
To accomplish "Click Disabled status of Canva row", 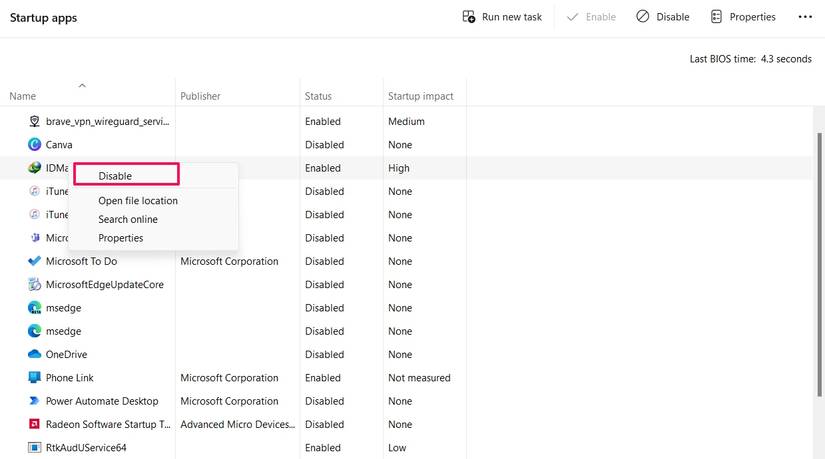I will click(x=324, y=145).
